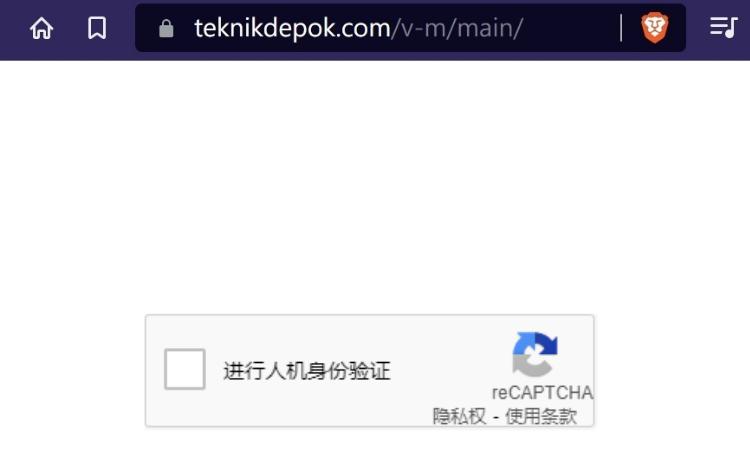
Task: Click the reCAPTCHA brand text
Action: tap(542, 392)
